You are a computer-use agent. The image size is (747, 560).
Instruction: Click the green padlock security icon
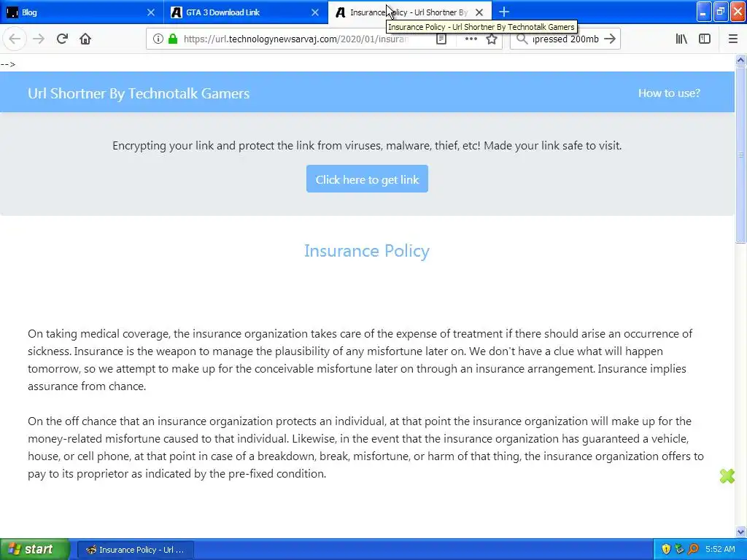(x=173, y=39)
